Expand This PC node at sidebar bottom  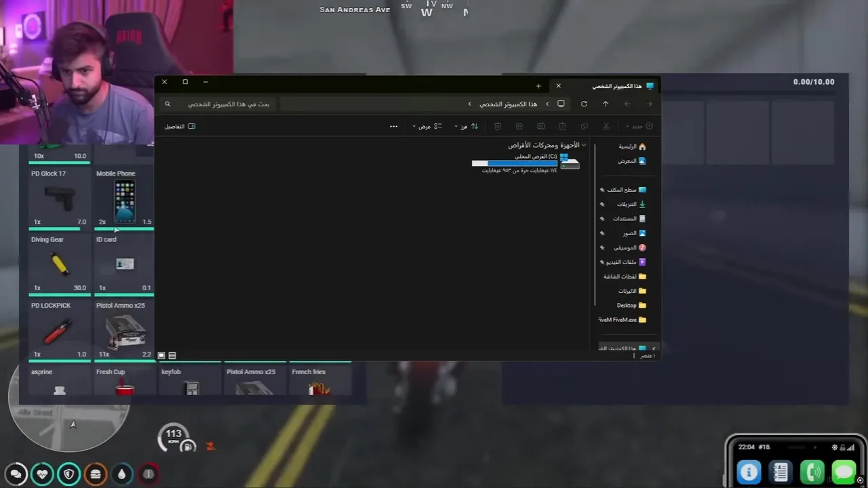tap(654, 348)
